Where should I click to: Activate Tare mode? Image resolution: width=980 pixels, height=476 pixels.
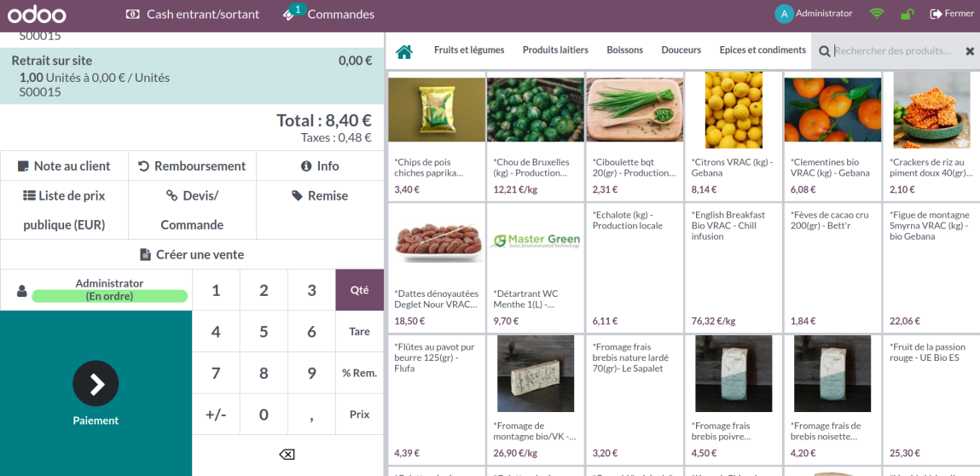[x=359, y=332]
